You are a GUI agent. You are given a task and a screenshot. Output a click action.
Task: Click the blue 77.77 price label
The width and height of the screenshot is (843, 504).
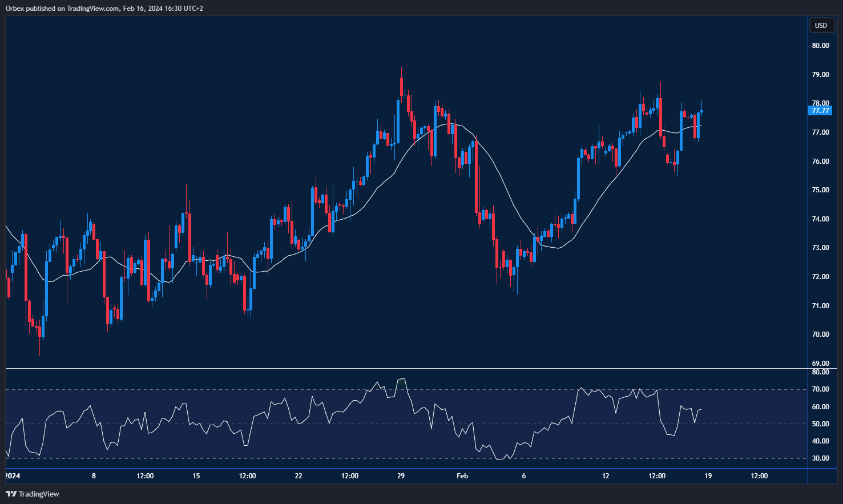820,111
